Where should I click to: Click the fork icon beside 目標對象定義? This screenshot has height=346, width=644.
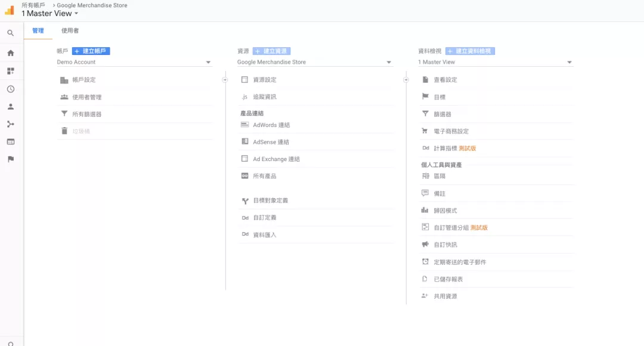point(245,201)
